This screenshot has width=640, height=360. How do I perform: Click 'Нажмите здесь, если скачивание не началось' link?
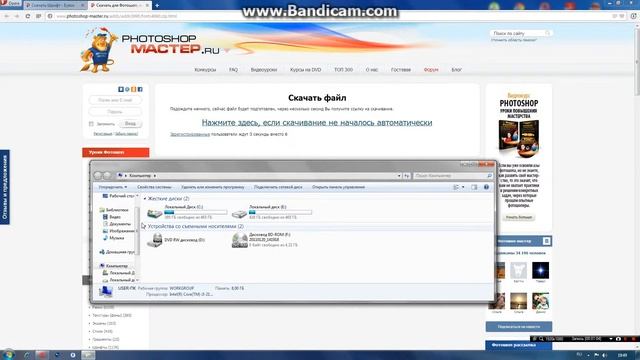coord(317,122)
